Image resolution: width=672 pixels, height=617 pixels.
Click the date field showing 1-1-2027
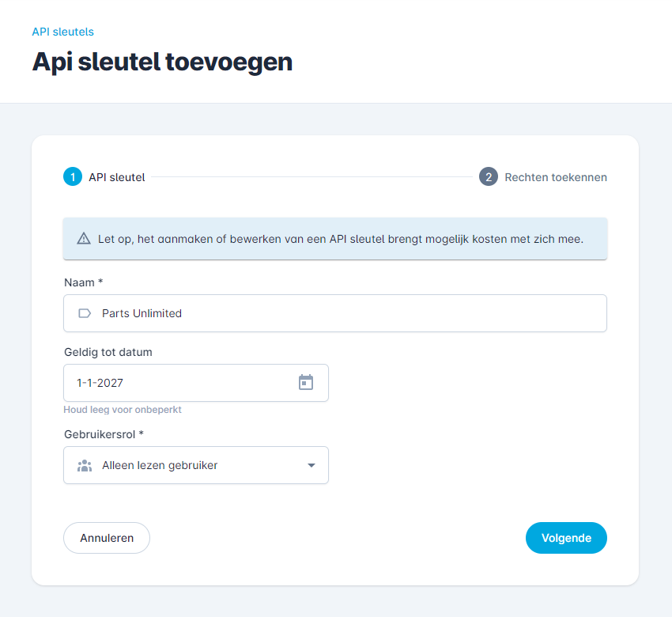coord(196,383)
